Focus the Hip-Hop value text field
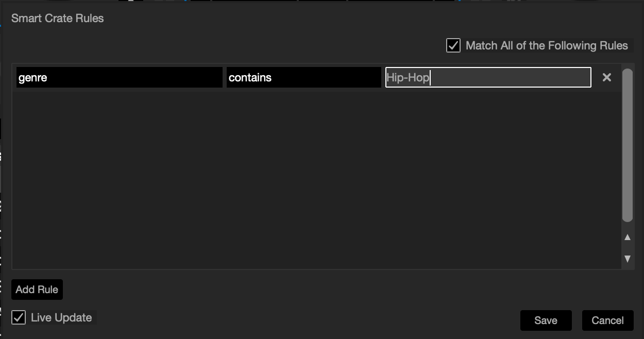 click(x=488, y=77)
